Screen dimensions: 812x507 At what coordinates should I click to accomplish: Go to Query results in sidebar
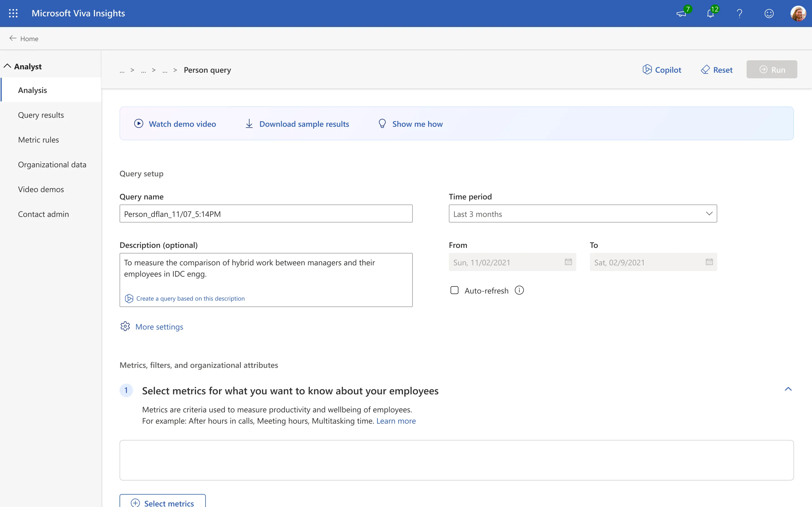click(41, 115)
